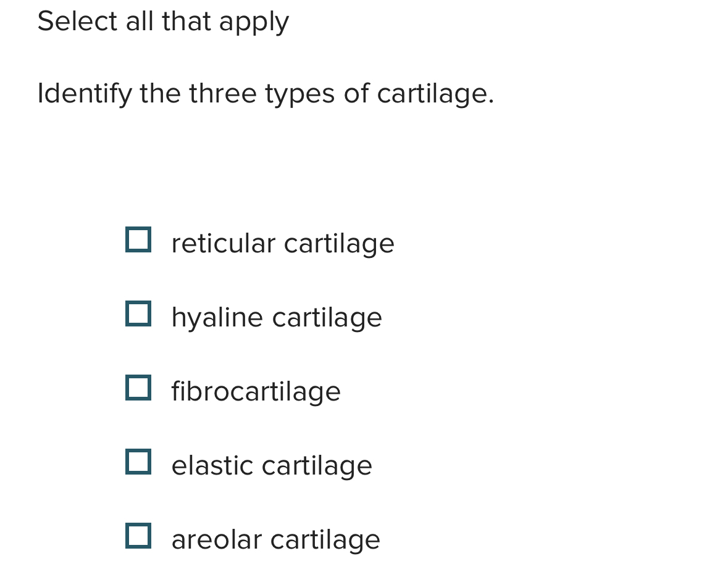Image resolution: width=728 pixels, height=577 pixels.
Task: Check the areolar cartilage checkbox
Action: [139, 536]
